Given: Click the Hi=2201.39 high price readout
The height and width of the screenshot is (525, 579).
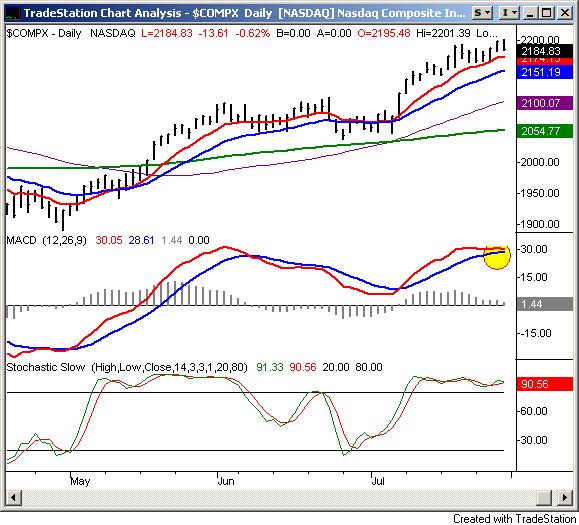Looking at the screenshot, I should tap(443, 33).
